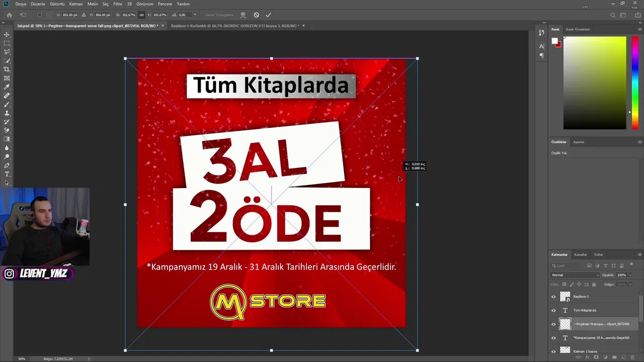
Task: Hide the Başlıksız-1 layer
Action: point(553,297)
